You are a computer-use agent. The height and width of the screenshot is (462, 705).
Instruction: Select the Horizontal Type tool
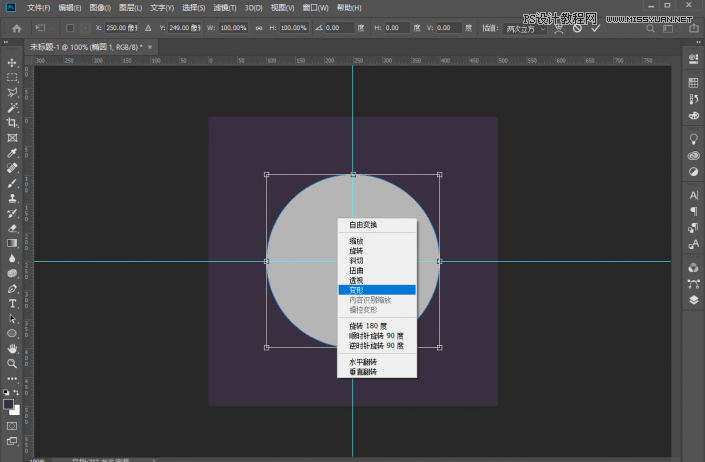click(12, 303)
